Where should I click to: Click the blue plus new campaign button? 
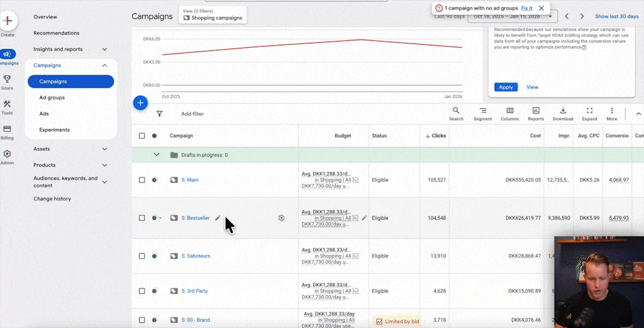(140, 103)
